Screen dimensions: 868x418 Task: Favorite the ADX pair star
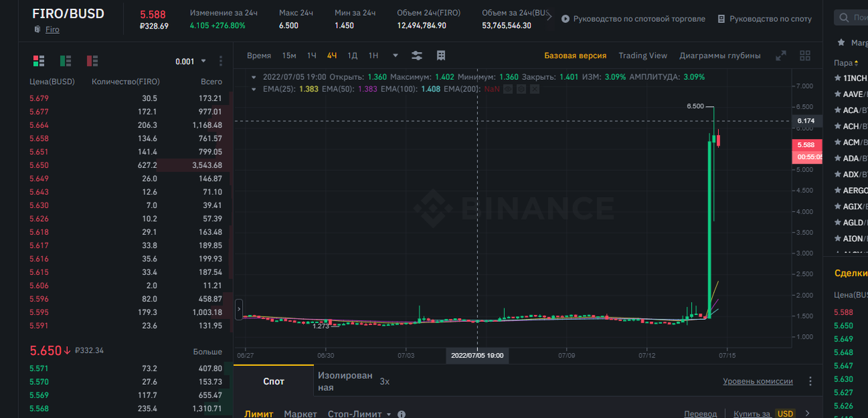point(838,174)
